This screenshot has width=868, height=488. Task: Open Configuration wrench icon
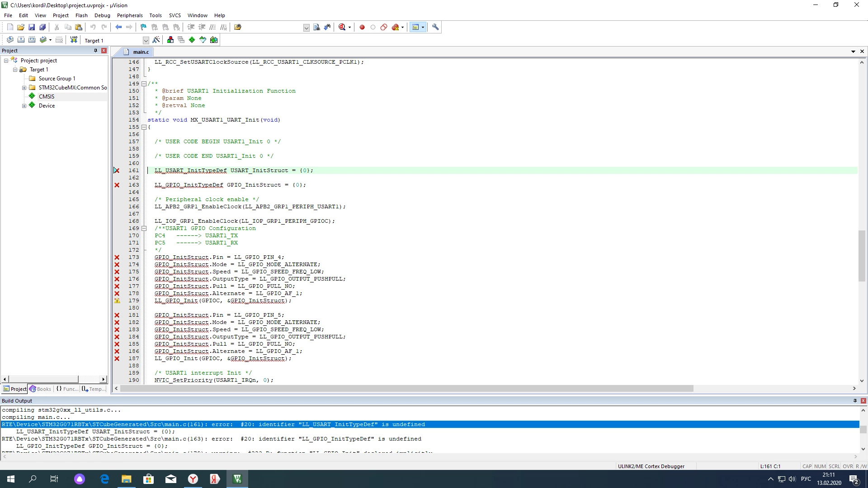[x=435, y=27]
